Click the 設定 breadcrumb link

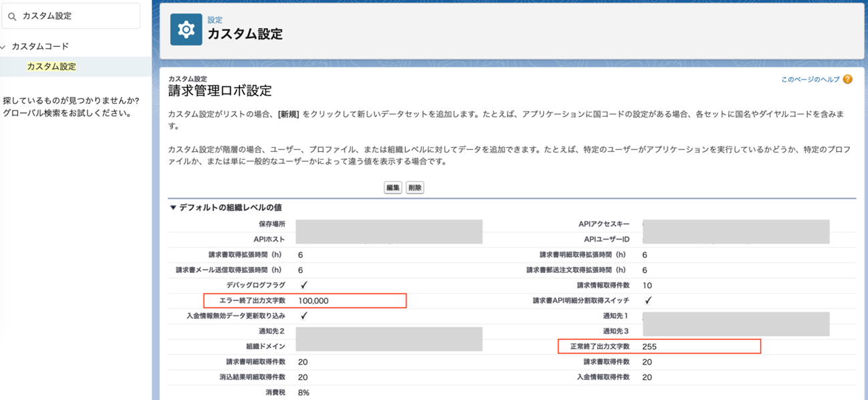tap(215, 20)
